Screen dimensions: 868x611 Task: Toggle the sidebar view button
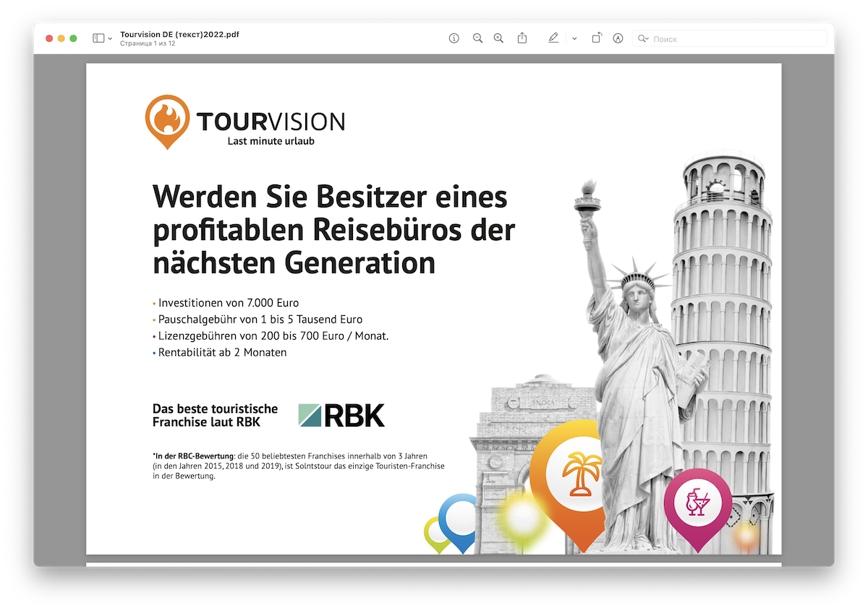click(98, 38)
